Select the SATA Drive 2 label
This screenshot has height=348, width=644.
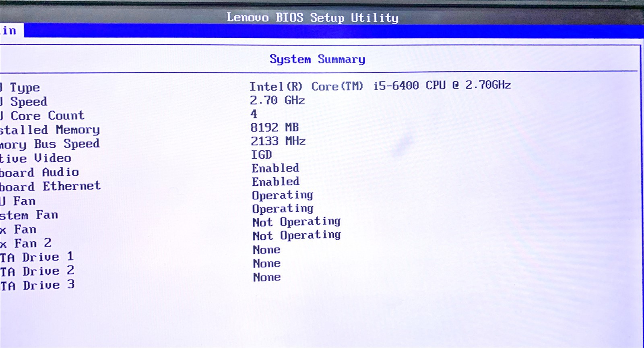[37, 271]
